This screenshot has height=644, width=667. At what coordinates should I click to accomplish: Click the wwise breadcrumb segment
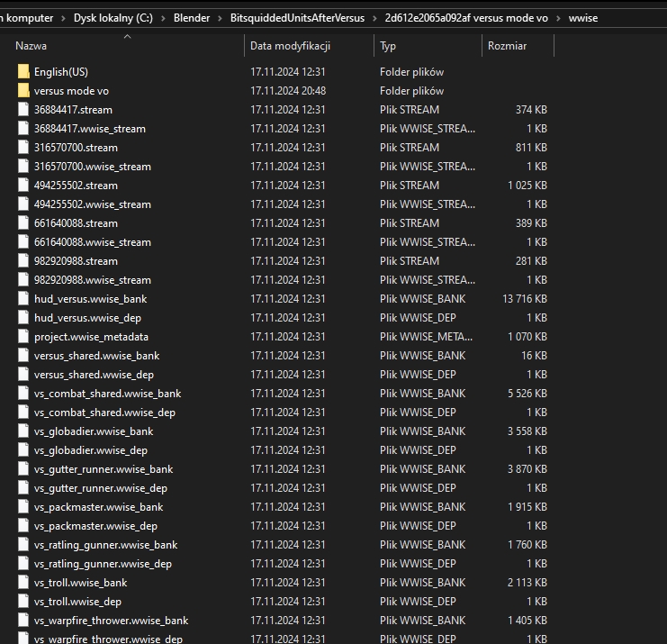tap(583, 18)
